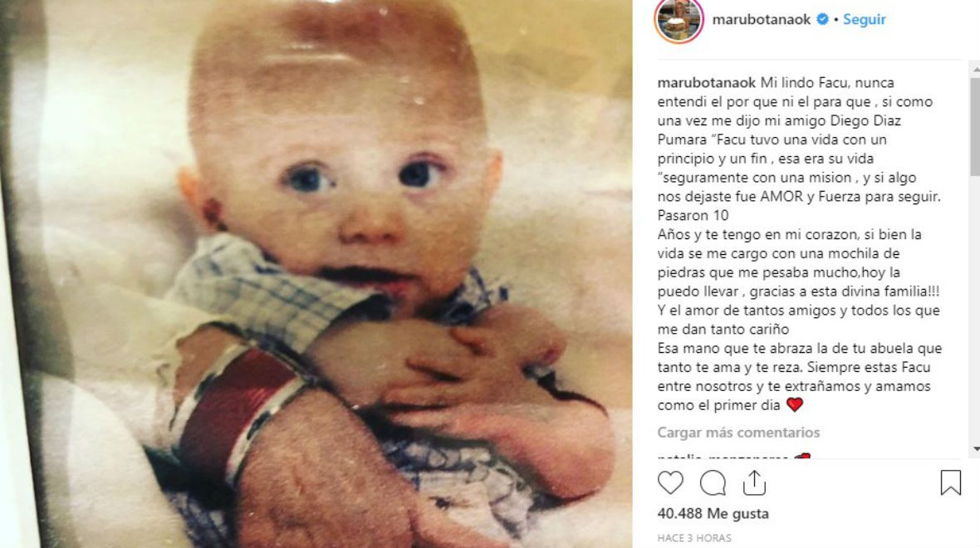The width and height of the screenshot is (980, 548).
Task: Click the blue verified badge beside marubotanaok
Action: coord(822,19)
